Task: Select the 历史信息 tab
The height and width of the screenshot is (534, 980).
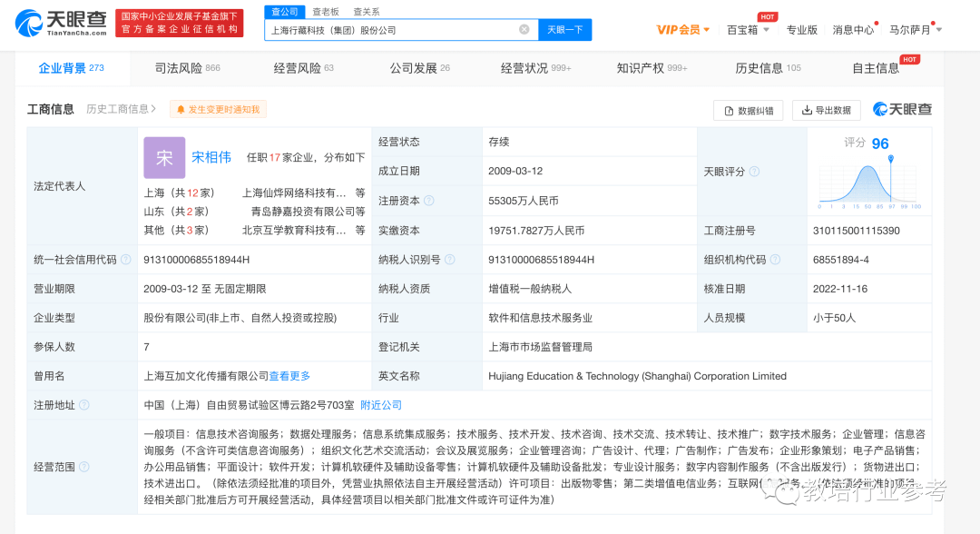Action: (768, 68)
